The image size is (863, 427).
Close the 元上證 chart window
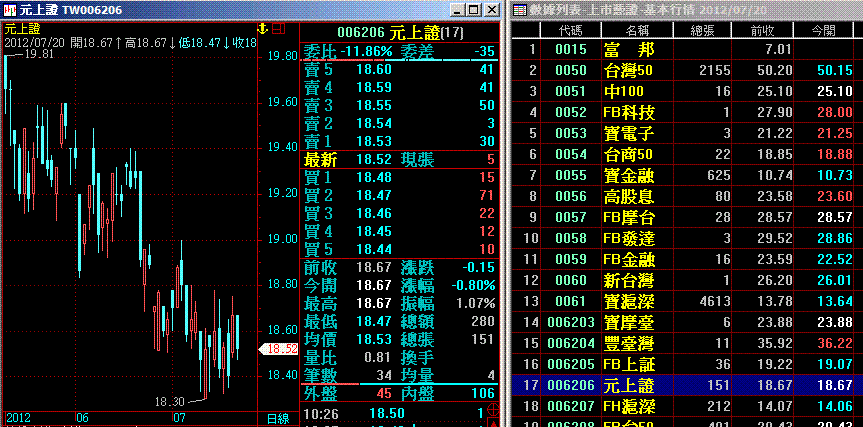click(490, 9)
